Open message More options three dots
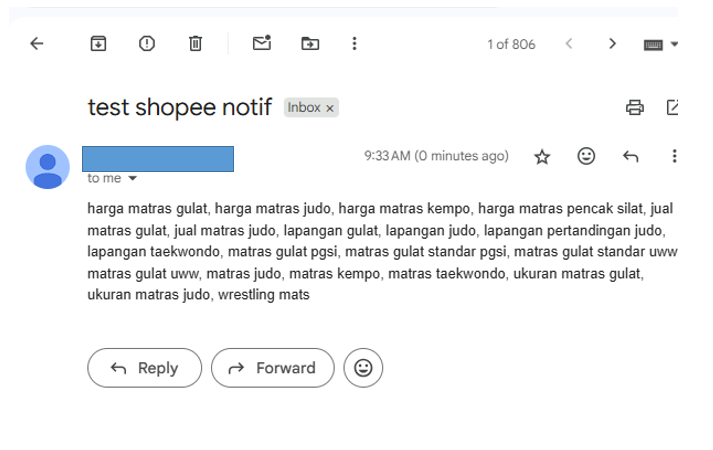This screenshot has height=450, width=713. click(x=674, y=156)
